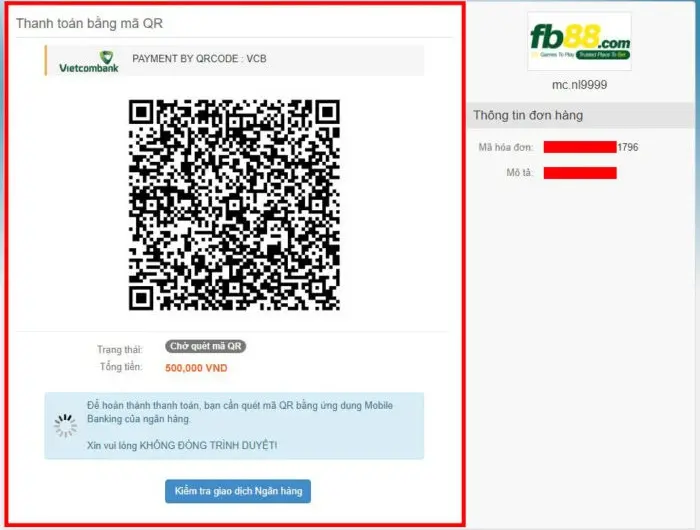This screenshot has height=530, width=700.
Task: Click the Chờ quét mã QR status badge
Action: [205, 346]
